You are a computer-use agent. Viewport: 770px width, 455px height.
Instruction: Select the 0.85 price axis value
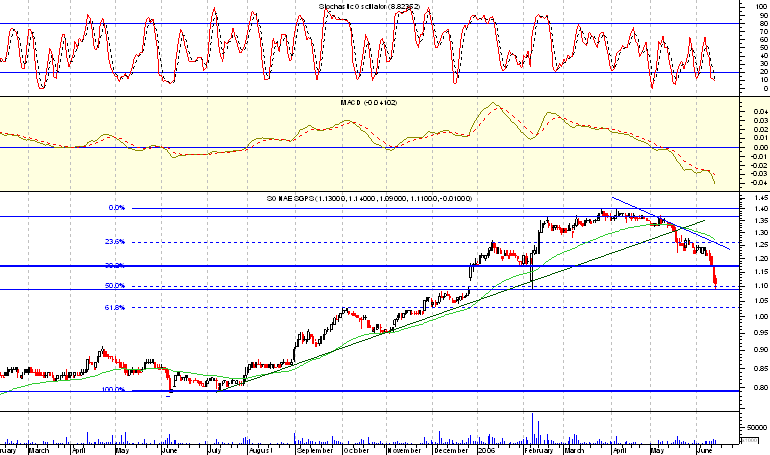(x=763, y=369)
